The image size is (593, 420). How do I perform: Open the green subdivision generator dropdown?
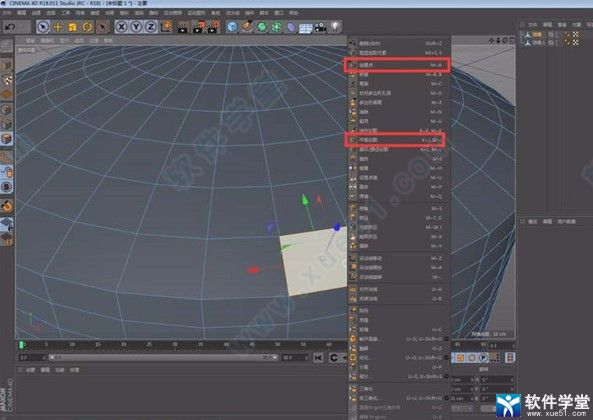coord(262,27)
